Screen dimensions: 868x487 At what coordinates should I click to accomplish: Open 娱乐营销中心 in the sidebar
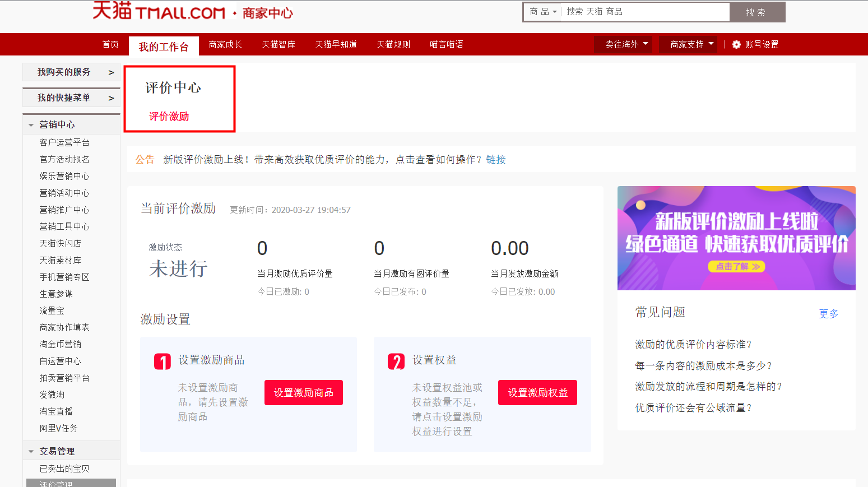pos(64,176)
